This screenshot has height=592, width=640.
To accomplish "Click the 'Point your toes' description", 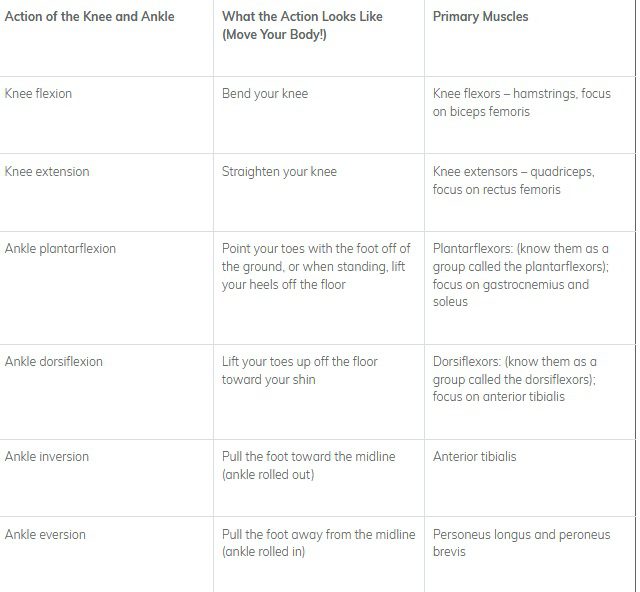I will 312,267.
